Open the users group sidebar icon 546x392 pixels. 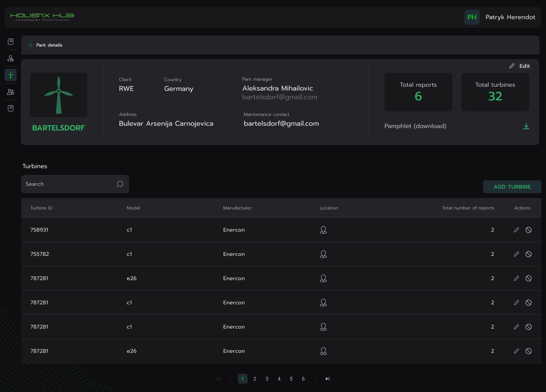coord(11,92)
